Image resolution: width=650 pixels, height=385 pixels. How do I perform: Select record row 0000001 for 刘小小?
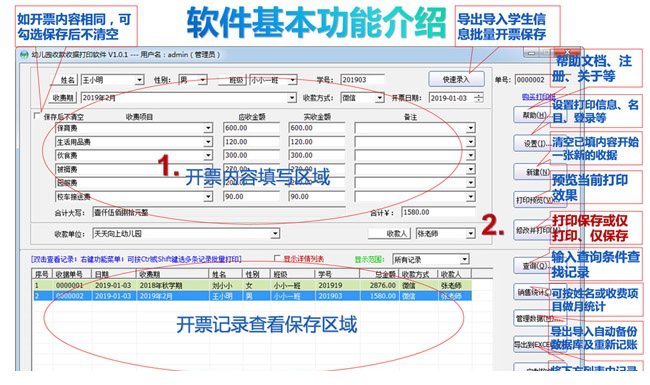[252, 285]
